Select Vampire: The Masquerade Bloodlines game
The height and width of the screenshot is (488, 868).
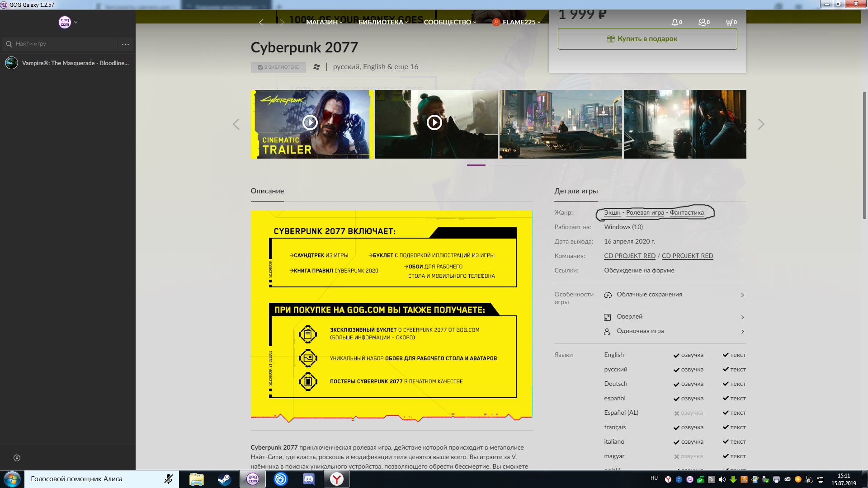(68, 63)
